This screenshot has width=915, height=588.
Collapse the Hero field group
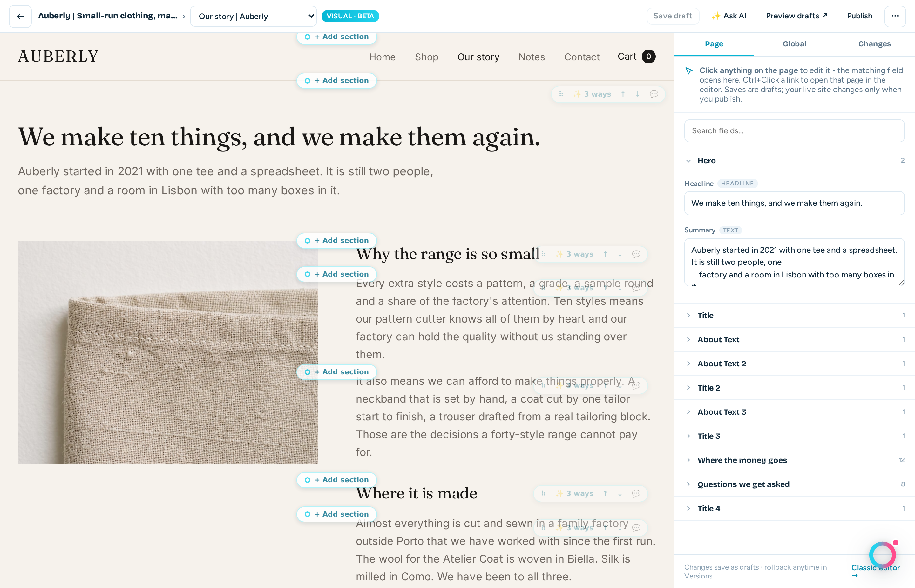pos(794,160)
